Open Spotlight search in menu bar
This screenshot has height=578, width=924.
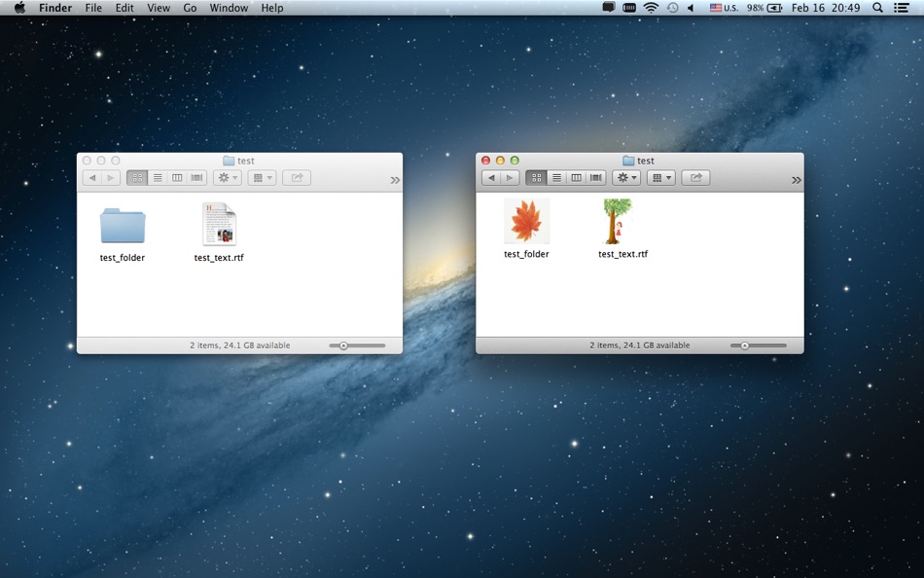point(877,8)
